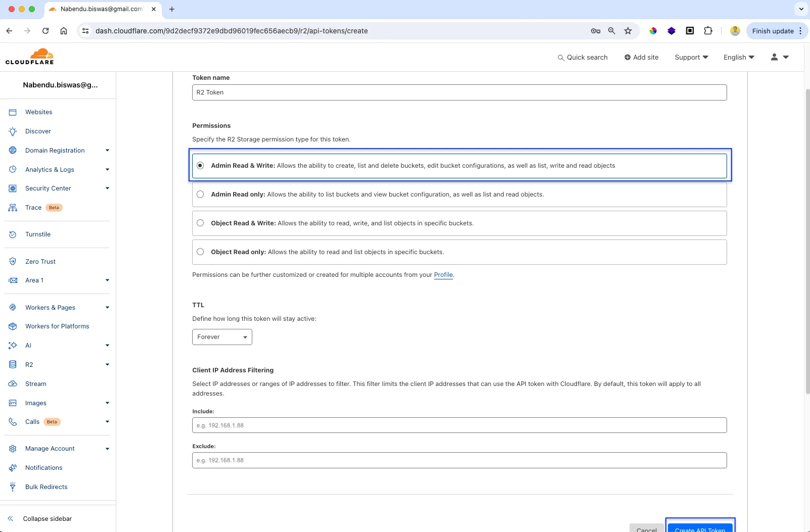Viewport: 810px width, 532px height.
Task: Click Add site in header
Action: point(641,58)
